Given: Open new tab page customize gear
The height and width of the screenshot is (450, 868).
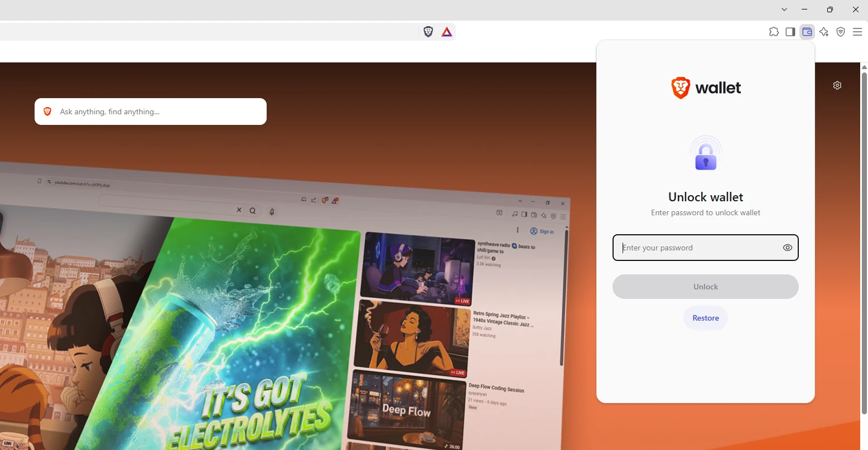Looking at the screenshot, I should 837,85.
